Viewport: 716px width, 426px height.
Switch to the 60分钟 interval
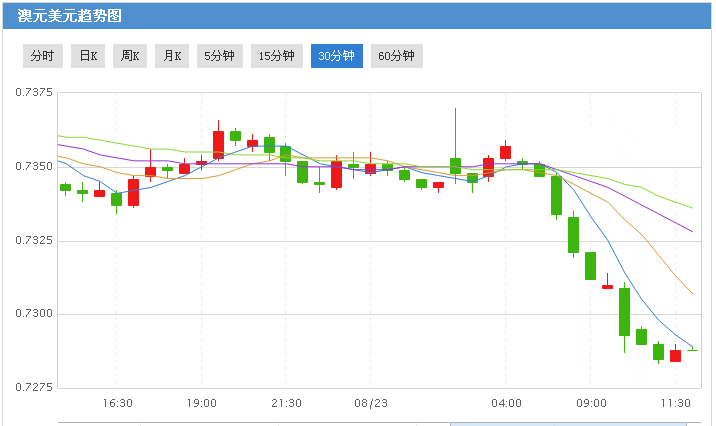pyautogui.click(x=396, y=56)
